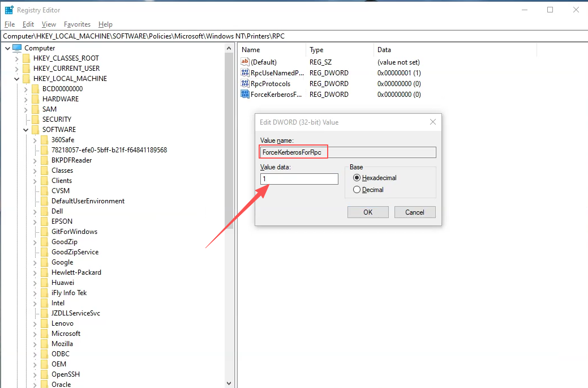Viewport: 588px width, 388px height.
Task: Click the Google folder icon
Action: coord(44,262)
